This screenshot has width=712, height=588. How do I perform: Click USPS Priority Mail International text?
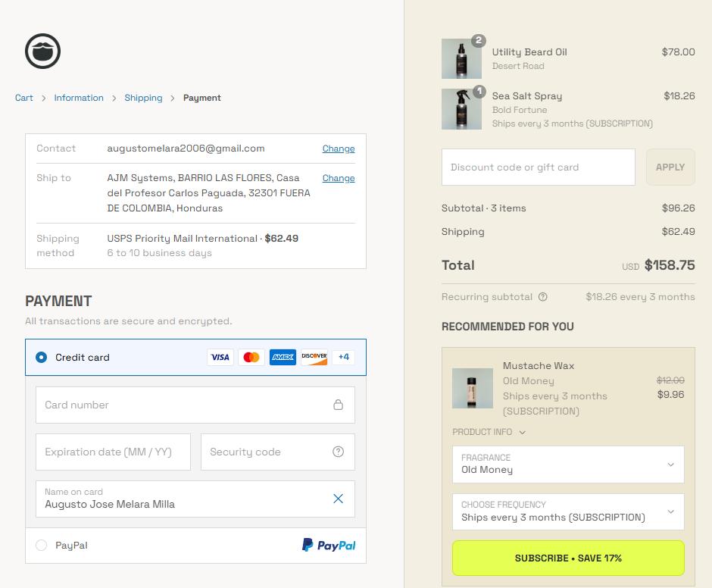click(182, 238)
